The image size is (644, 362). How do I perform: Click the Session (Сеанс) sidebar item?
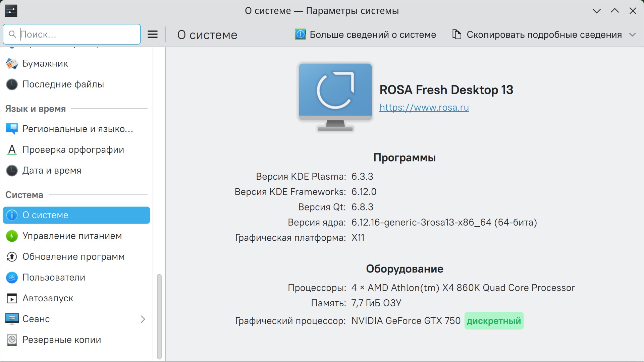(36, 319)
